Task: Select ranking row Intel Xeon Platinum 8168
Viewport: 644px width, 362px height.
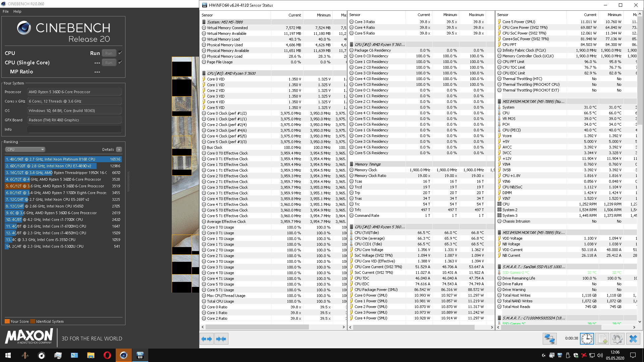Action: (63, 159)
